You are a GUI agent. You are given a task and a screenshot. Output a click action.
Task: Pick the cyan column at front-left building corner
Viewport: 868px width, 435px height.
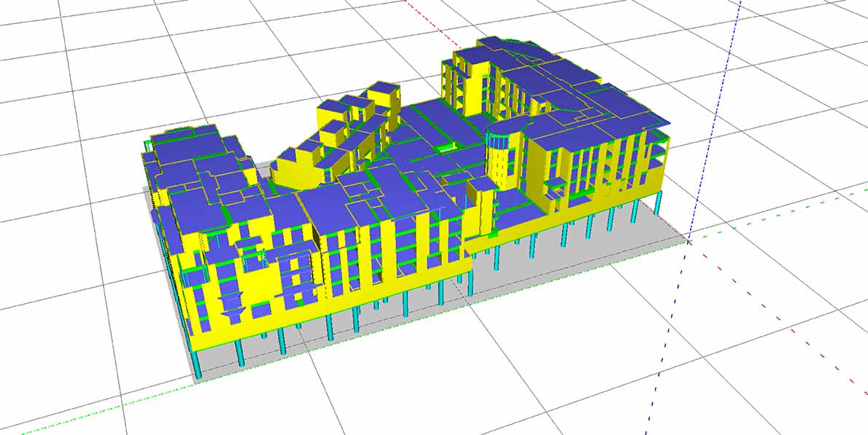(197, 361)
